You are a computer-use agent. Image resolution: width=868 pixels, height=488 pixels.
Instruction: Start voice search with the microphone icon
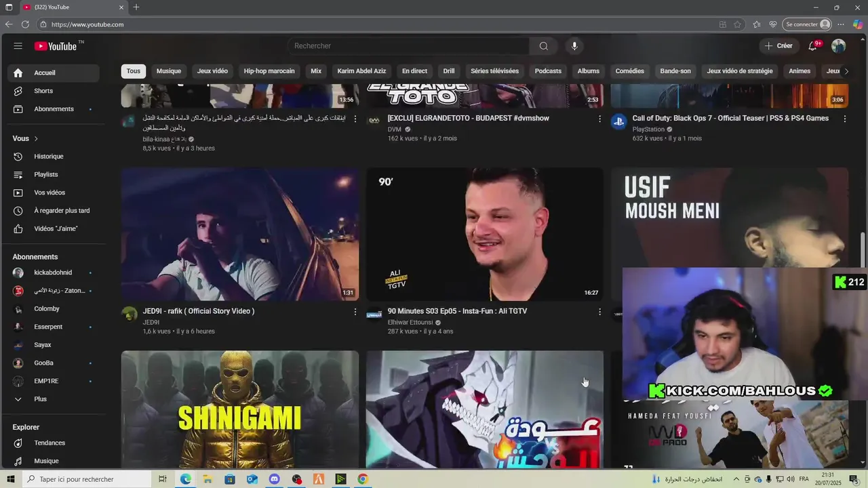pyautogui.click(x=574, y=46)
